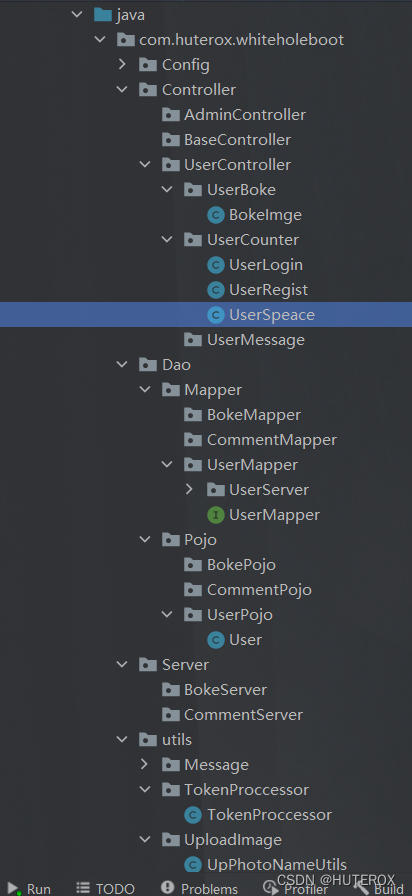Screen dimensions: 412x896
Task: Expand the UserServer folder
Action: coord(189,489)
